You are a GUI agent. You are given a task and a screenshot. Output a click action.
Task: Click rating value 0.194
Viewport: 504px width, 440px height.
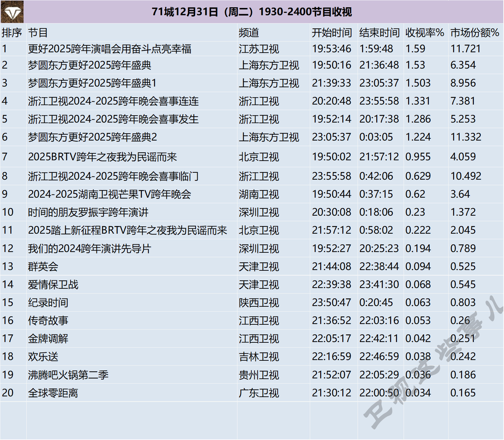pyautogui.click(x=418, y=249)
